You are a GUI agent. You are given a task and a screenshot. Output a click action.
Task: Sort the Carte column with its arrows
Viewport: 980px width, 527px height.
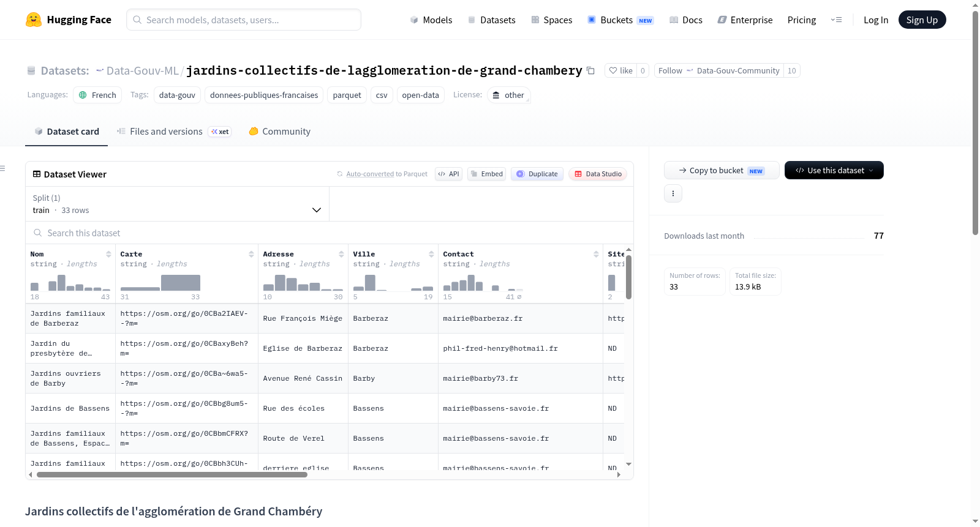click(x=251, y=254)
